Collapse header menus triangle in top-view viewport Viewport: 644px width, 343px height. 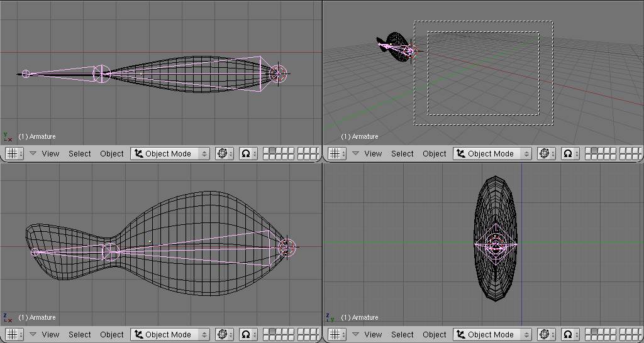[x=33, y=153]
